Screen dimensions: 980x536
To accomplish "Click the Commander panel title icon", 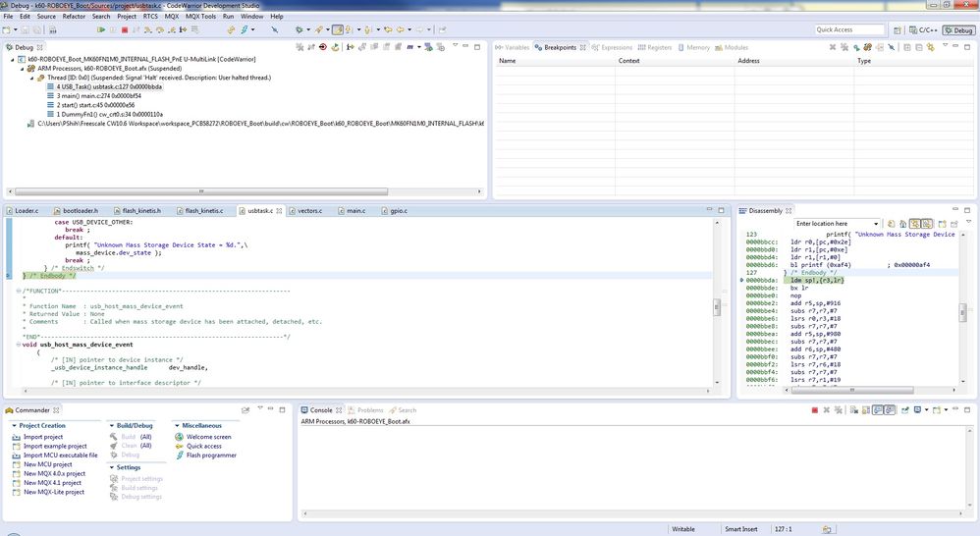I will (x=10, y=410).
